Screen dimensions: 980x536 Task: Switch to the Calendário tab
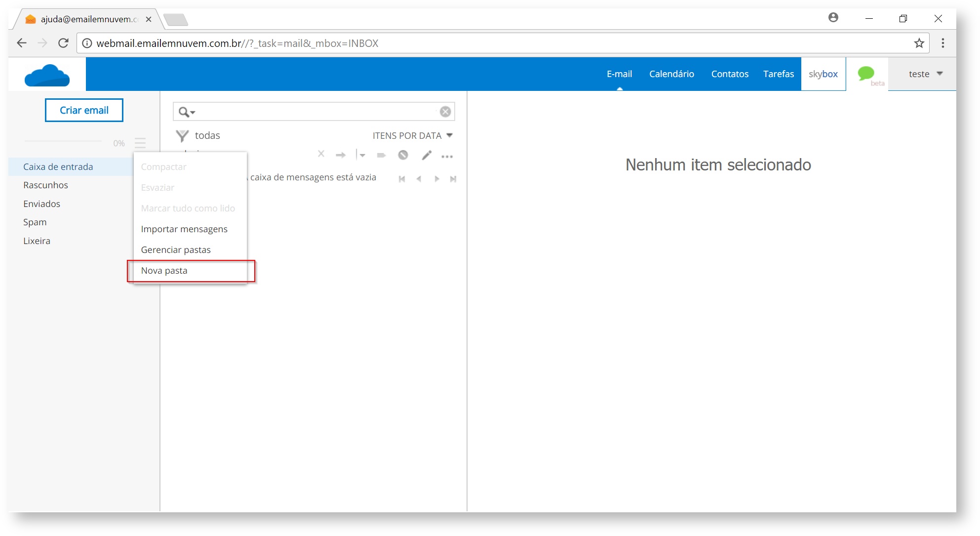coord(671,74)
